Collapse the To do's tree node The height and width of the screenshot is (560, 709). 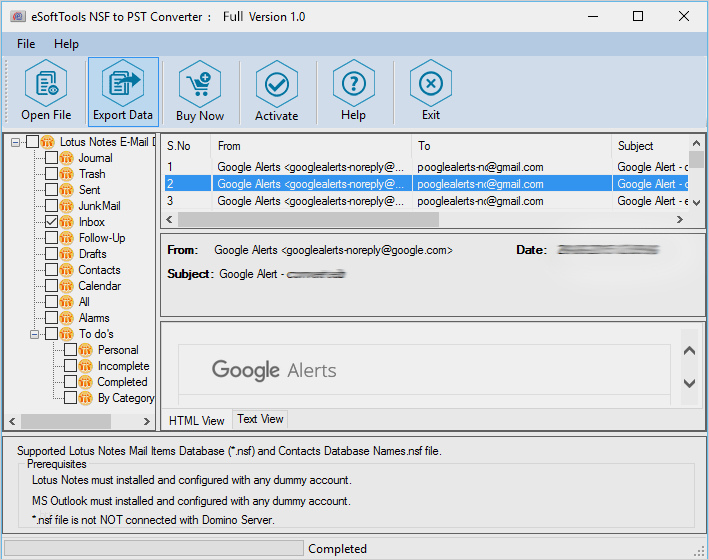click(34, 334)
